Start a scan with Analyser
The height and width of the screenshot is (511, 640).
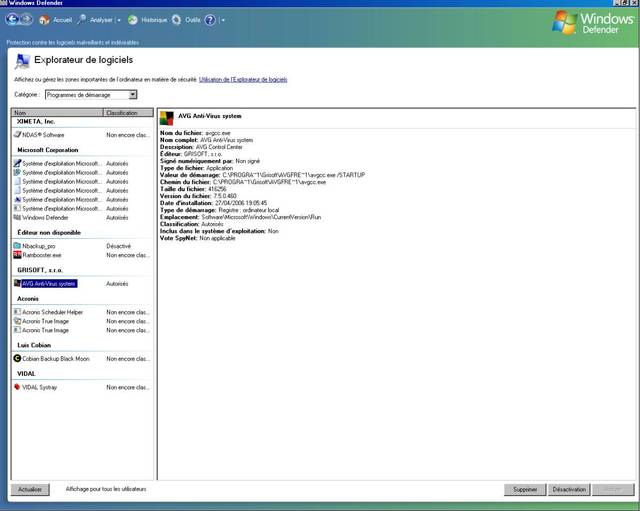tap(96, 19)
